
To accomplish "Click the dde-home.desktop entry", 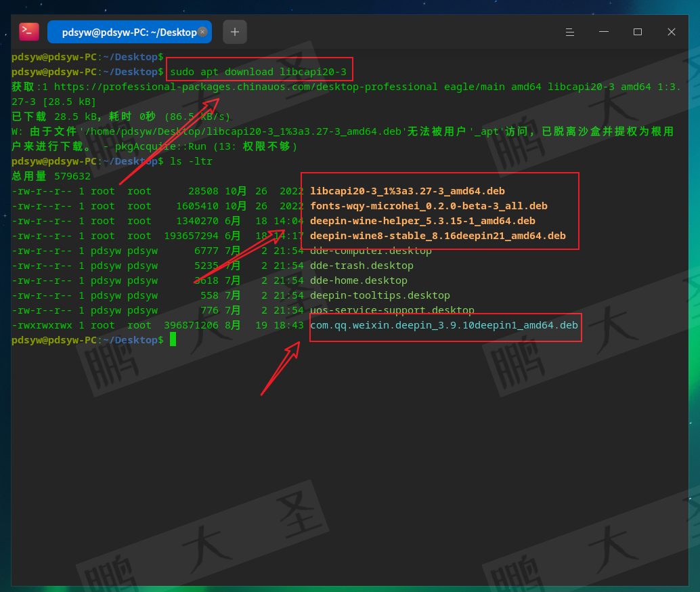I will click(x=358, y=280).
